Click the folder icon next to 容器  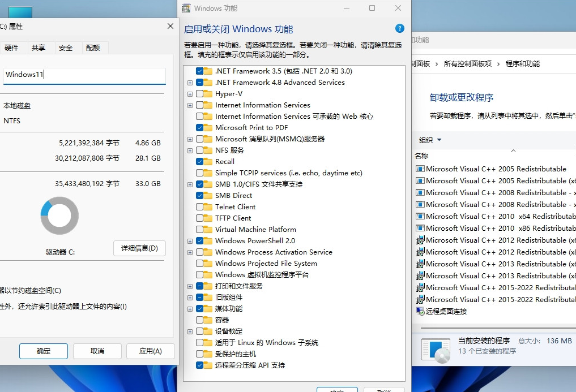[208, 320]
